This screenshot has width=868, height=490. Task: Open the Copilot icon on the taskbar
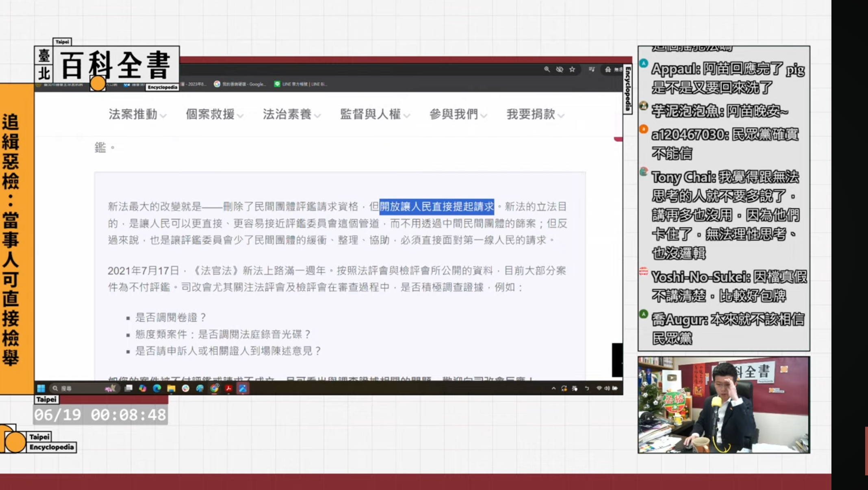(143, 388)
